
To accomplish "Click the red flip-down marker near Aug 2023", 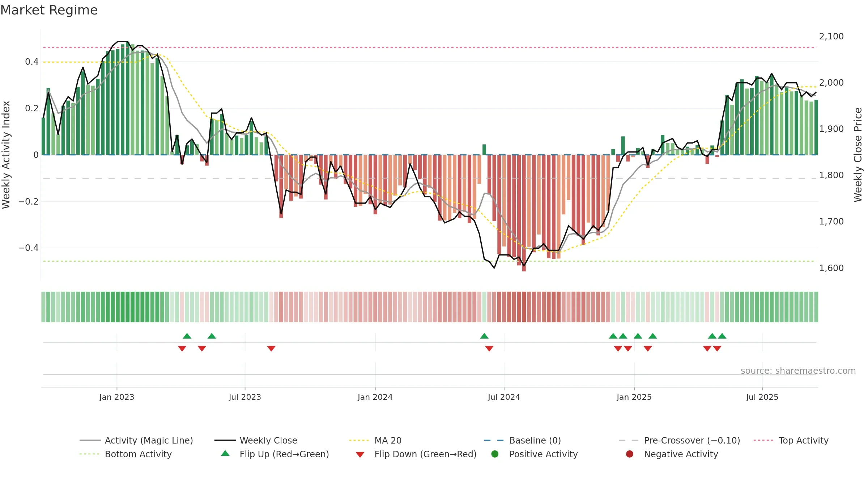I will pyautogui.click(x=271, y=348).
